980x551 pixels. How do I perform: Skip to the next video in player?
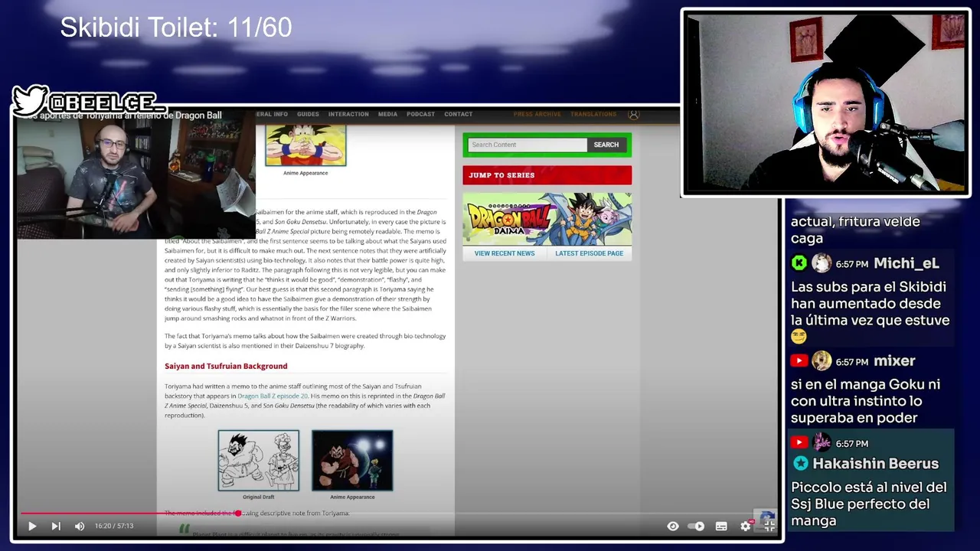pyautogui.click(x=56, y=526)
